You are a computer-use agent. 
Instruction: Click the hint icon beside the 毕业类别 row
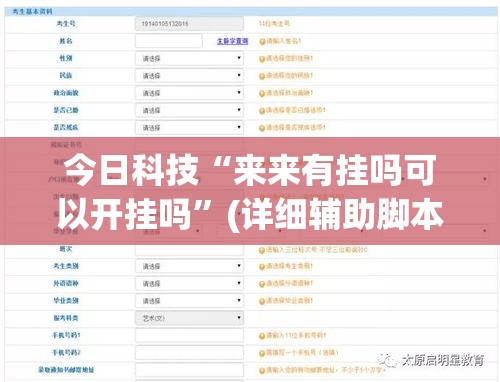pyautogui.click(x=262, y=302)
